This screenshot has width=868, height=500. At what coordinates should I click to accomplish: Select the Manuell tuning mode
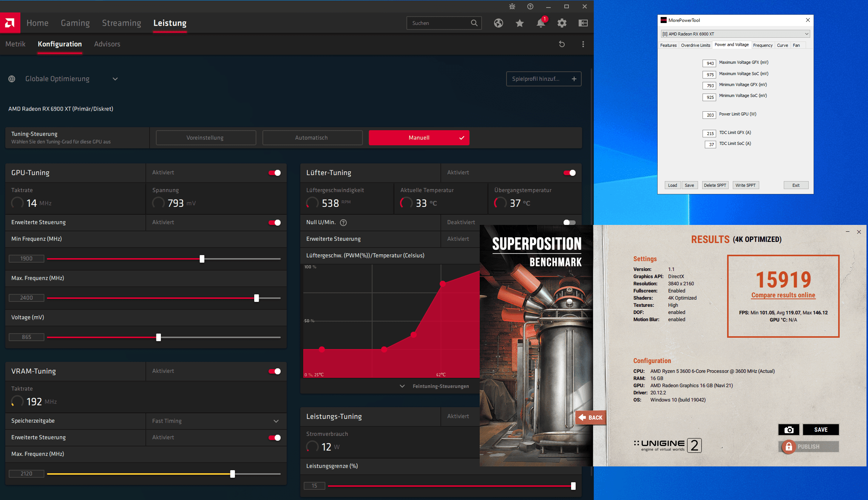tap(419, 138)
